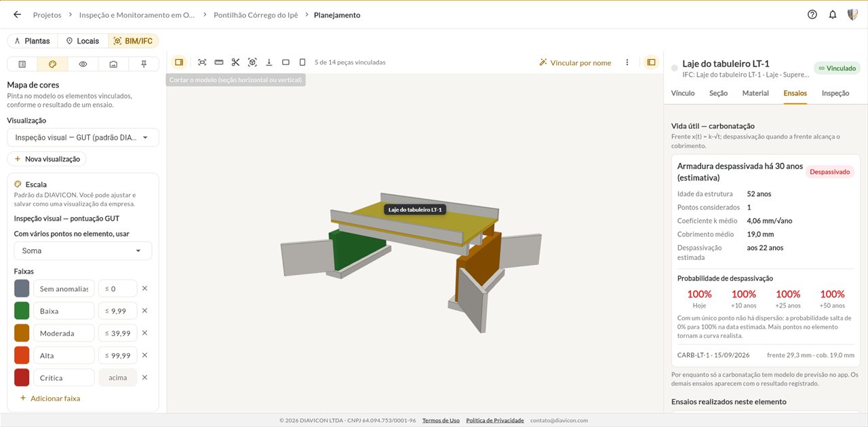Open the Material tab
This screenshot has width=868, height=427.
pyautogui.click(x=755, y=93)
